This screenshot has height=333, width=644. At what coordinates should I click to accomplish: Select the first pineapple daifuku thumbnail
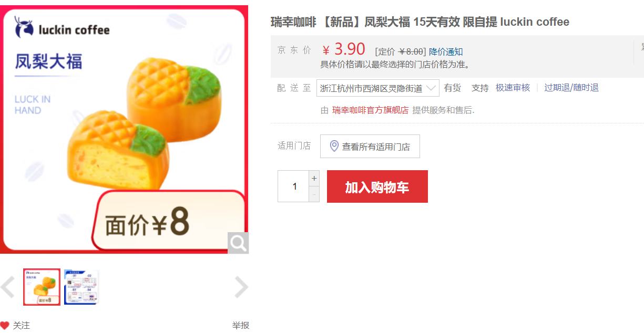pyautogui.click(x=42, y=287)
